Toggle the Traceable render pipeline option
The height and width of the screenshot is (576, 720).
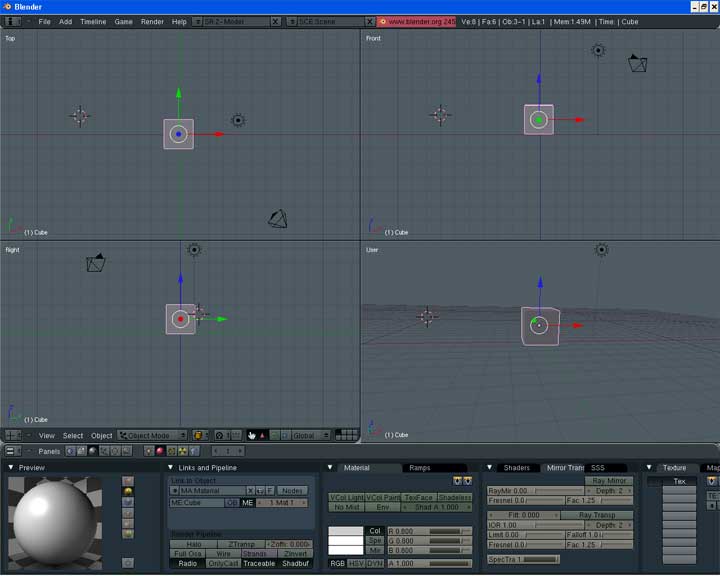[x=259, y=563]
